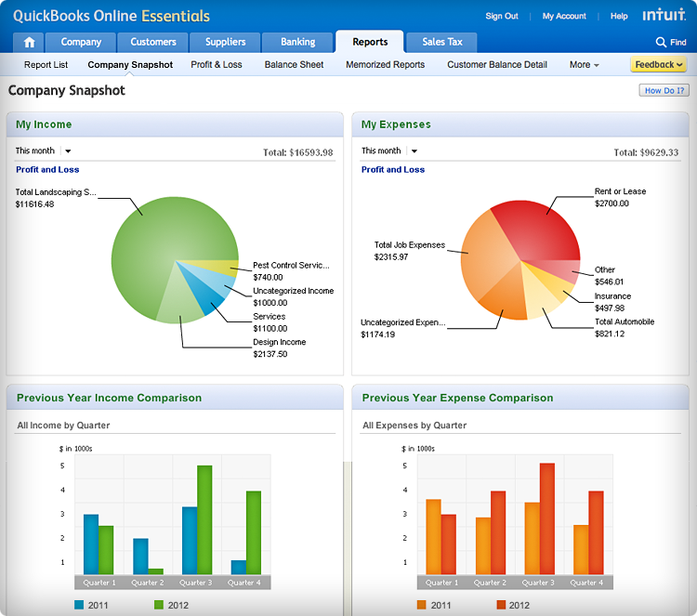Click the Pest Control Servic... label

pyautogui.click(x=291, y=266)
